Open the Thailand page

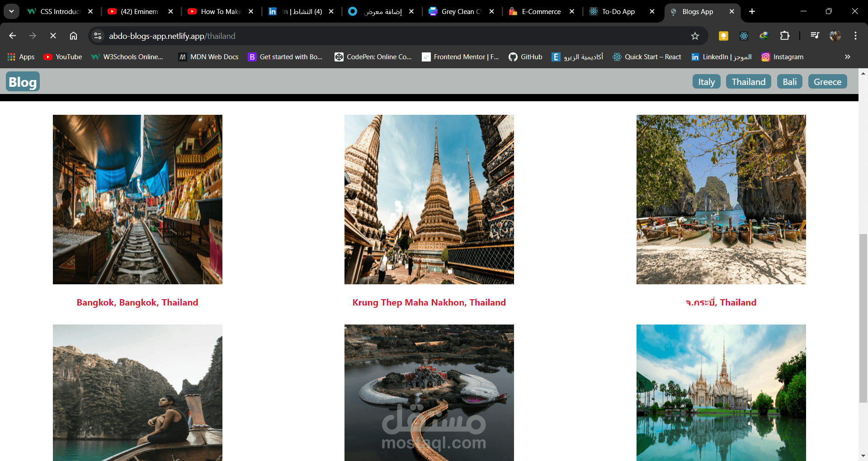click(x=749, y=82)
